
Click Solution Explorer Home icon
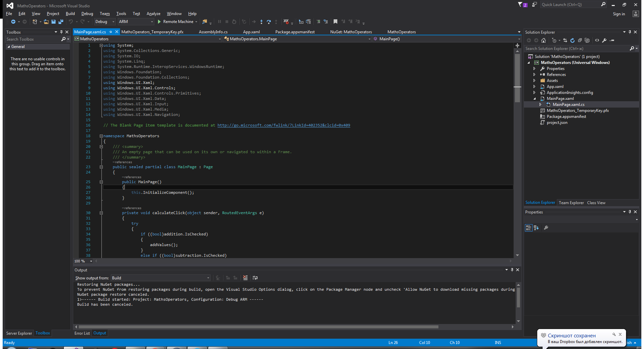(x=544, y=40)
